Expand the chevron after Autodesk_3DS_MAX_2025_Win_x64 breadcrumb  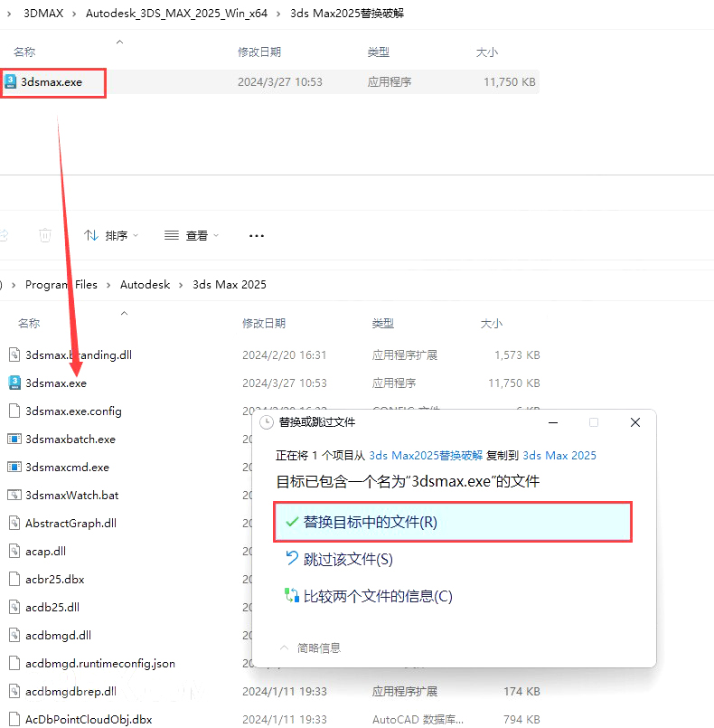[278, 14]
